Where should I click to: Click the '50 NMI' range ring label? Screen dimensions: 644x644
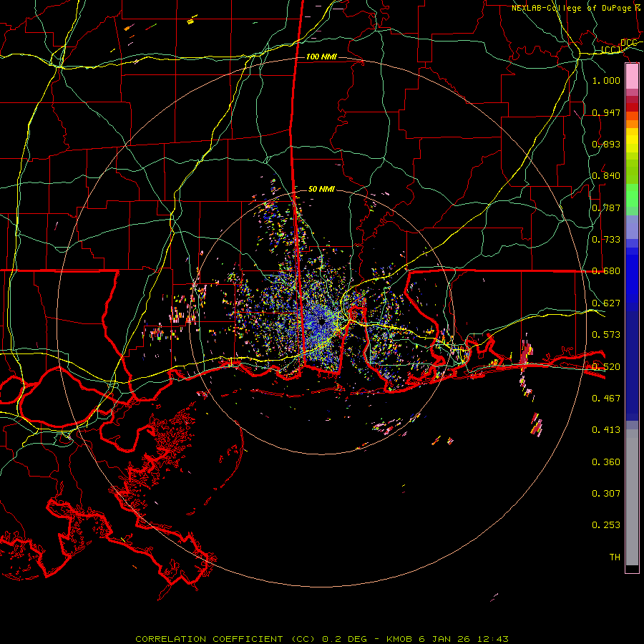(x=321, y=189)
